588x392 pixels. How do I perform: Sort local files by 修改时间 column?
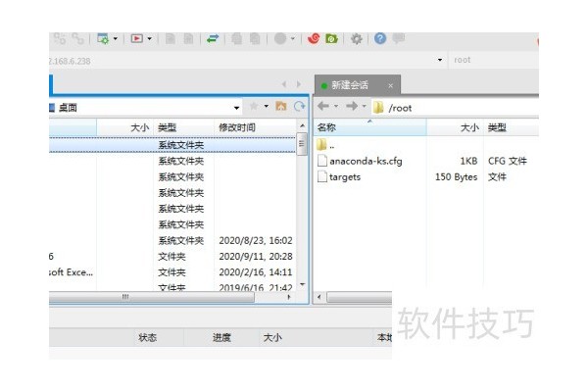(255, 127)
